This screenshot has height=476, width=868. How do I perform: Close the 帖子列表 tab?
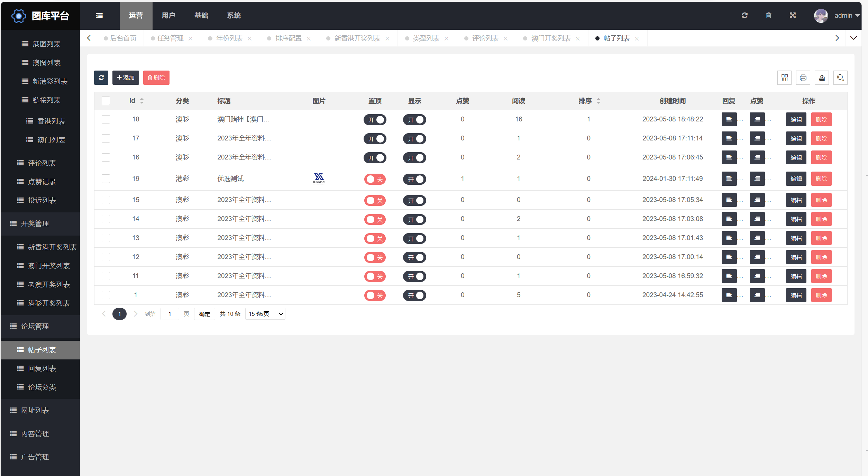click(x=637, y=39)
